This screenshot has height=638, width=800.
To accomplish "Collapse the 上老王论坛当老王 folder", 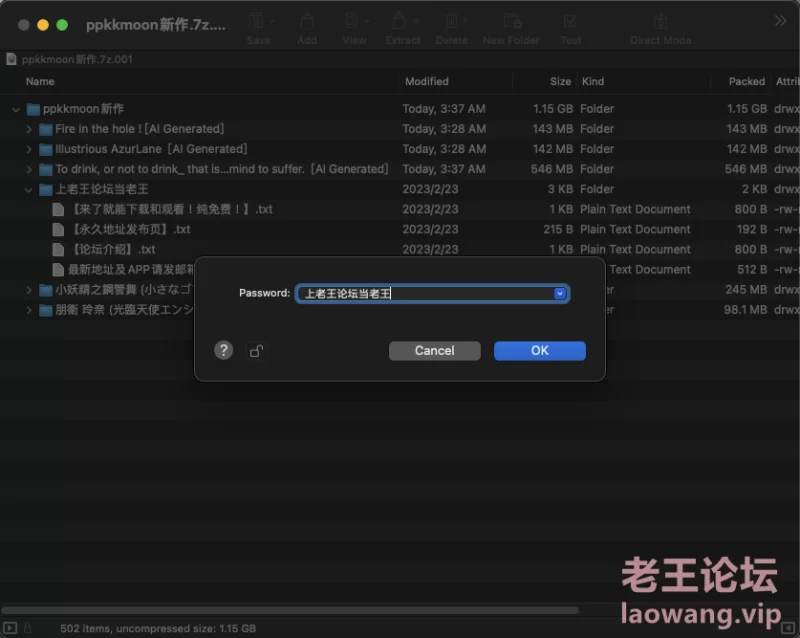I will pos(29,189).
